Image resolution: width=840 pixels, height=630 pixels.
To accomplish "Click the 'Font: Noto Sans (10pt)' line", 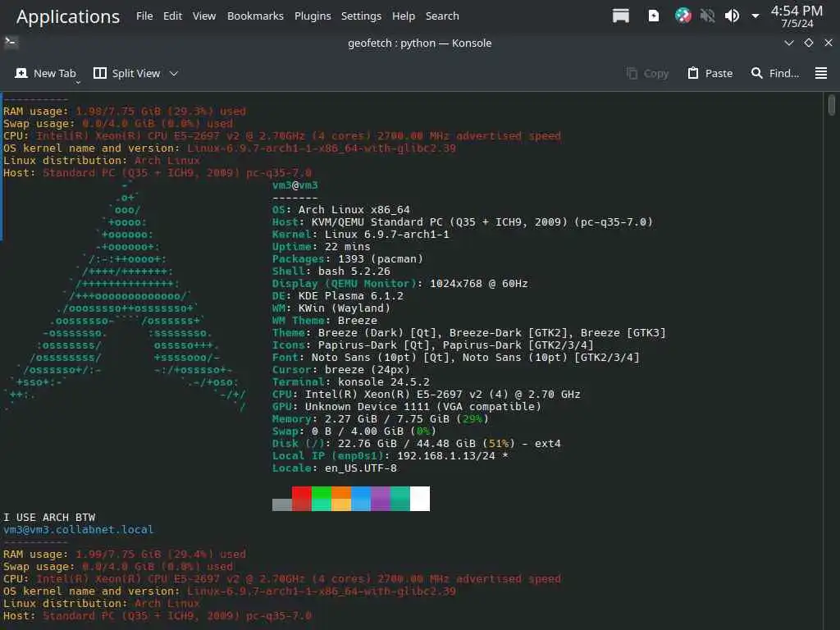I will tap(456, 358).
